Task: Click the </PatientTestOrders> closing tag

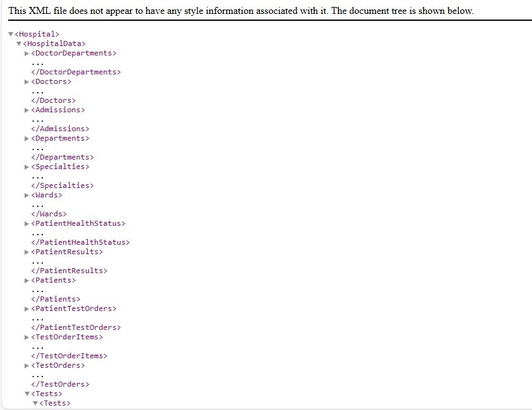Action: coord(76,327)
